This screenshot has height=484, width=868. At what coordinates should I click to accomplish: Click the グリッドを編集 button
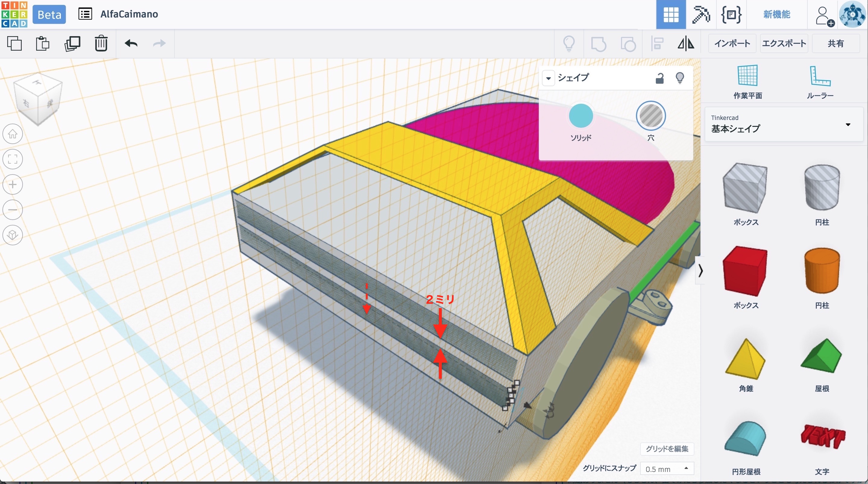666,449
